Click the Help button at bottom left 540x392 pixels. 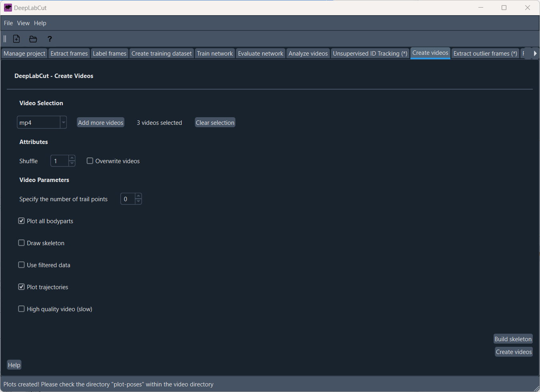point(14,365)
